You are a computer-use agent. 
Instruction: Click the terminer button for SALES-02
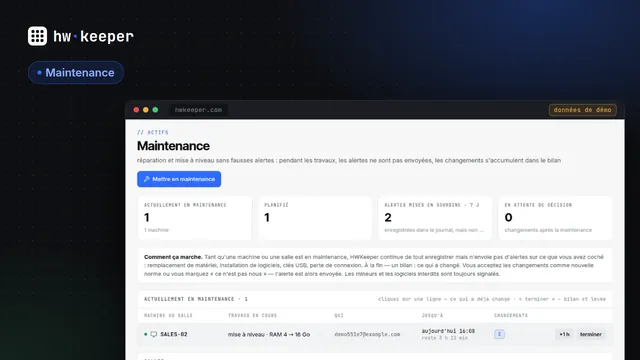click(x=591, y=334)
